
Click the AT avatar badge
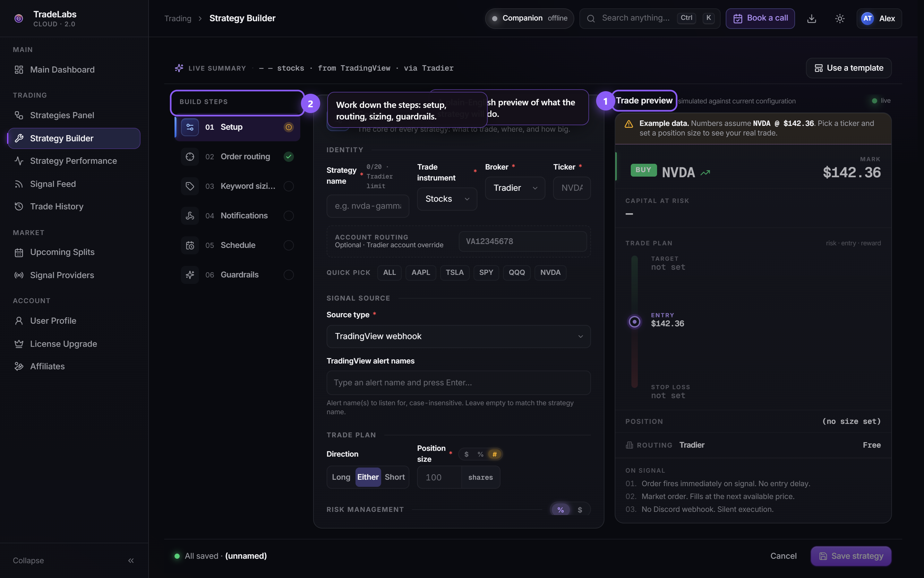pyautogui.click(x=868, y=18)
